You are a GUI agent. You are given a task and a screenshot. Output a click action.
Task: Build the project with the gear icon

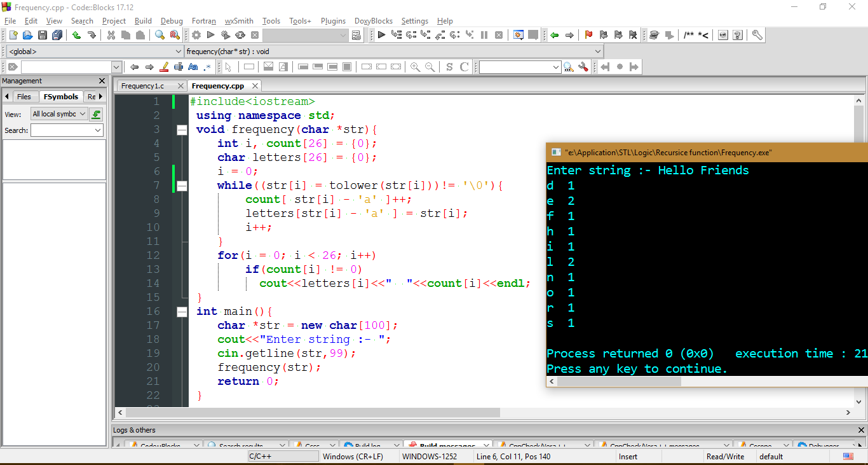coord(196,35)
